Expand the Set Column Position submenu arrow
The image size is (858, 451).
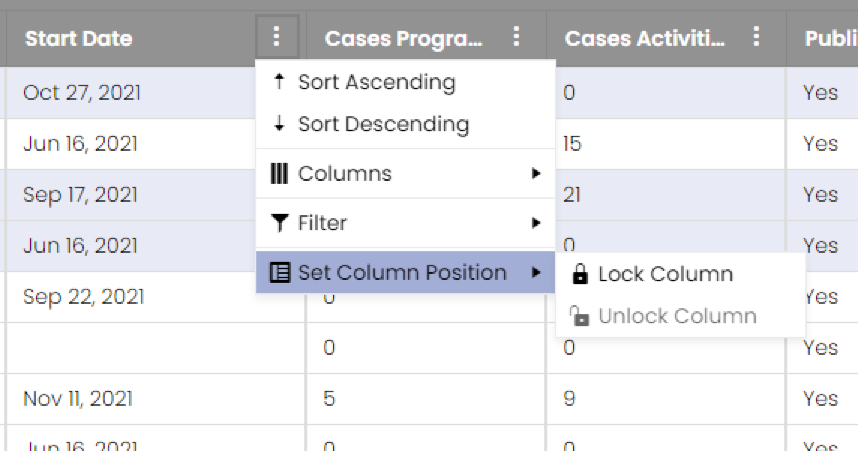click(x=536, y=272)
